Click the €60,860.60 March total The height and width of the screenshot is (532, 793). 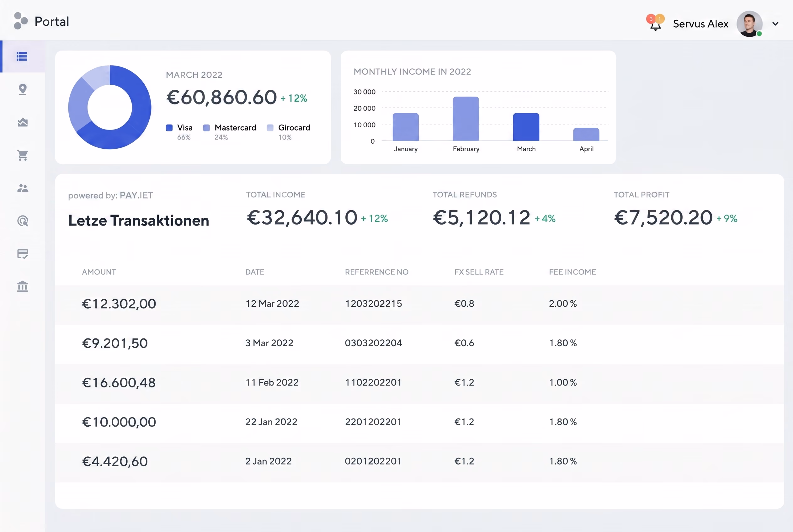[x=221, y=97]
